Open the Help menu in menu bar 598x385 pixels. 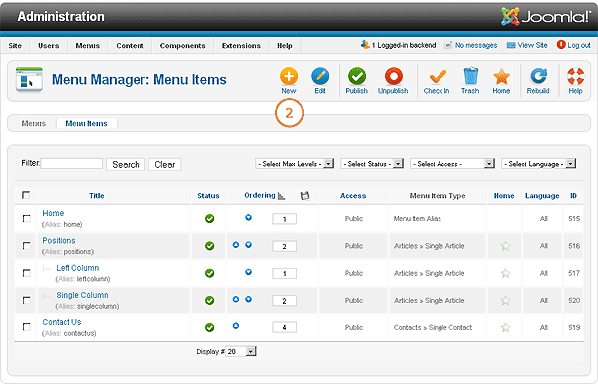coord(285,46)
